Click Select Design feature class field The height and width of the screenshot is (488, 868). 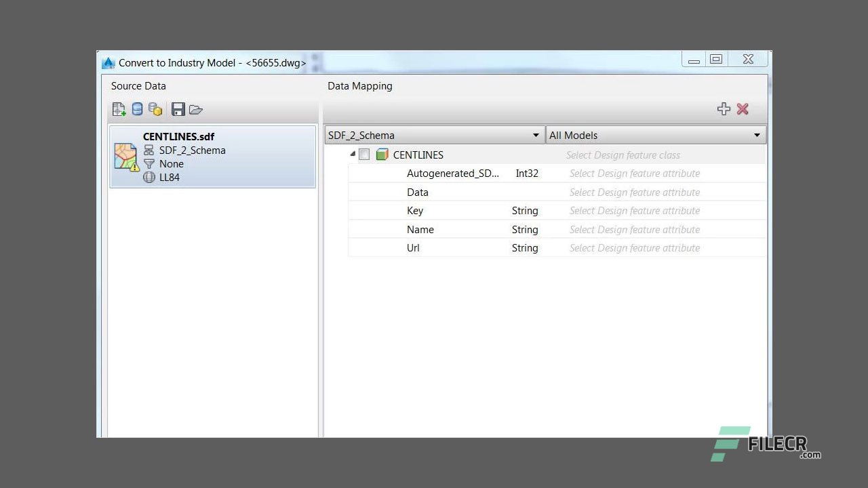(623, 155)
